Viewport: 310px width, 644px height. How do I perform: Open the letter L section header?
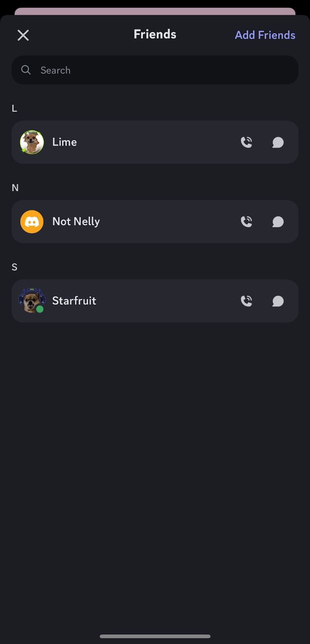pos(14,108)
